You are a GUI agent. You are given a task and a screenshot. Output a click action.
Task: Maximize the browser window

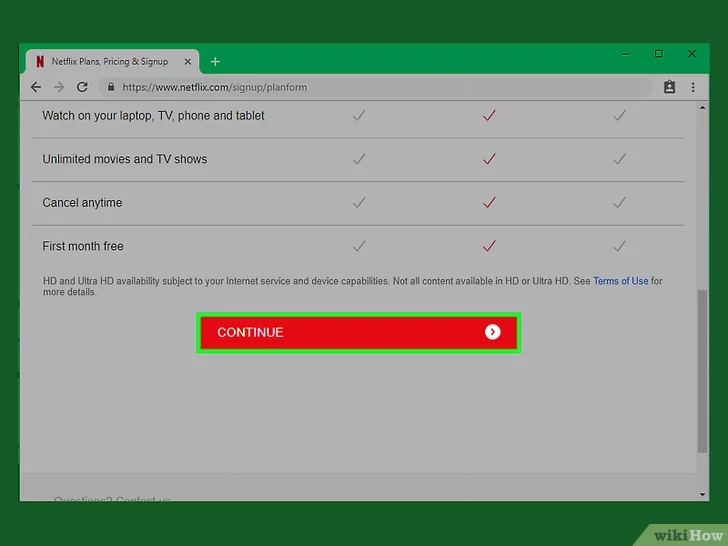point(658,54)
